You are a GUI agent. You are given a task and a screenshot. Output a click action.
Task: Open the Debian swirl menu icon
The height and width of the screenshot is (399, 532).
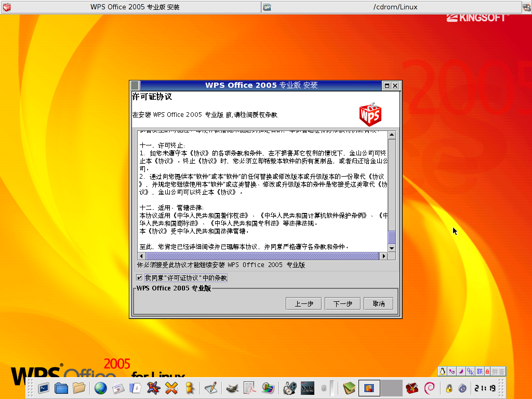(430, 388)
